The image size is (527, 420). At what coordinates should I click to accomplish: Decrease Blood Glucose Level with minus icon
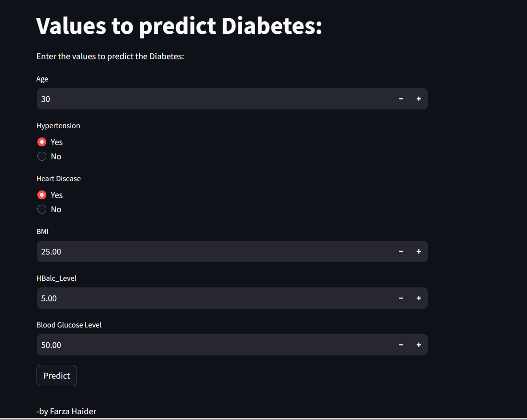click(401, 345)
